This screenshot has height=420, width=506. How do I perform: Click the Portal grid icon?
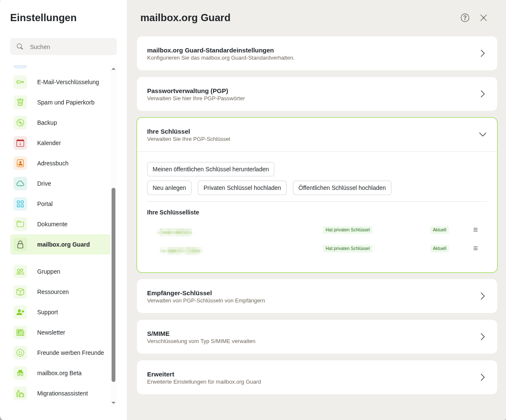(x=20, y=204)
